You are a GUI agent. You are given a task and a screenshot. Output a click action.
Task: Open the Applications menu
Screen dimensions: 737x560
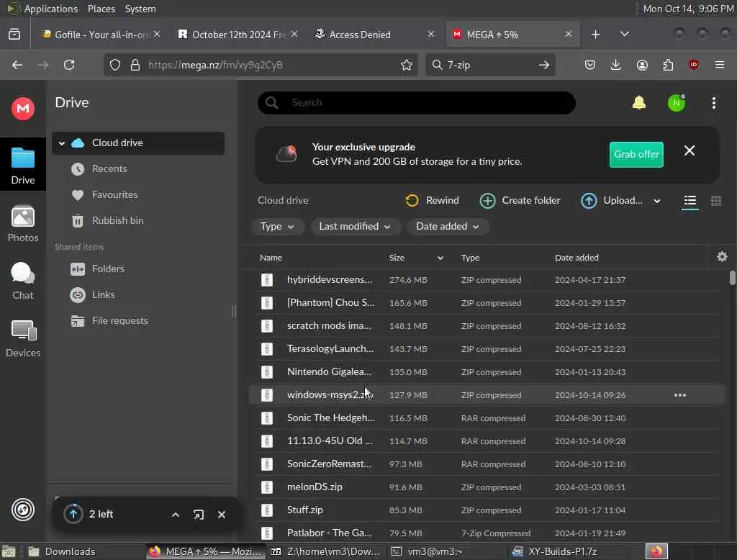[x=51, y=9]
